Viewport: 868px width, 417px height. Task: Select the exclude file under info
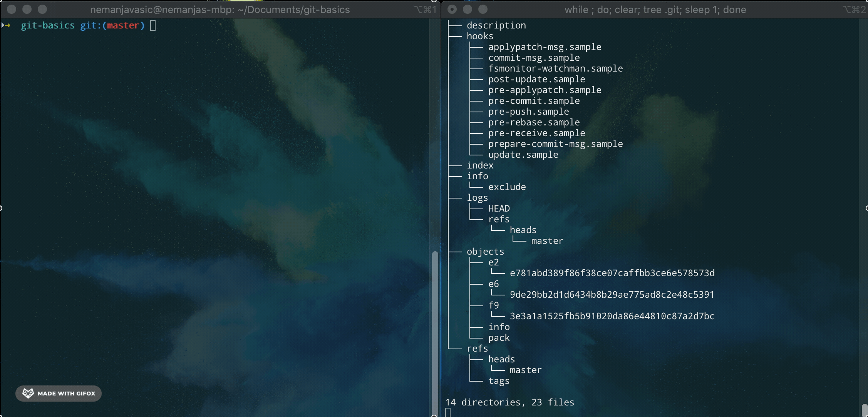click(507, 186)
